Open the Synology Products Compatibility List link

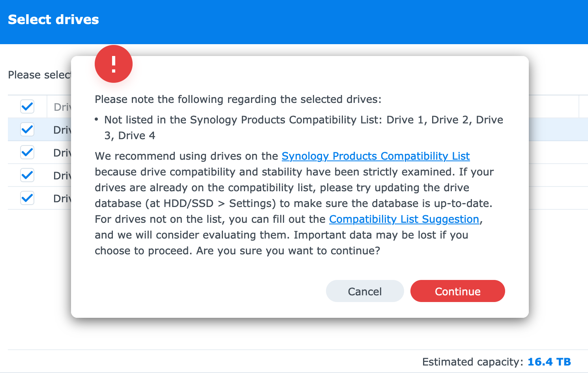click(376, 156)
